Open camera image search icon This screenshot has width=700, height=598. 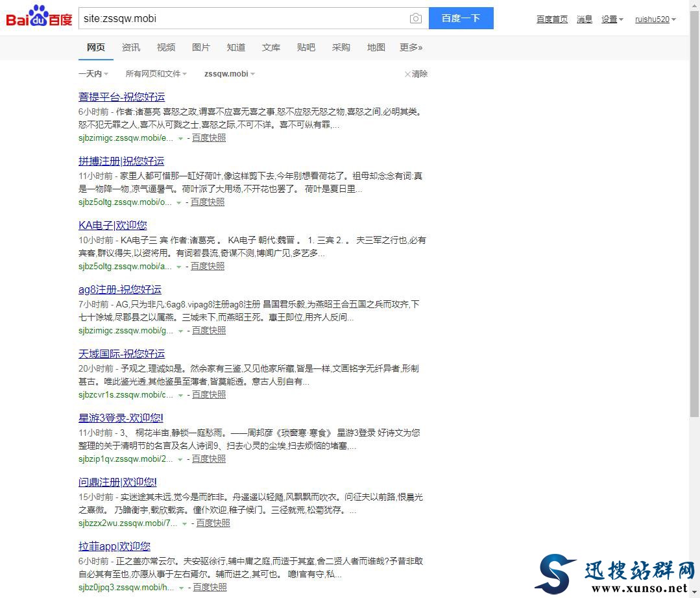tap(416, 18)
